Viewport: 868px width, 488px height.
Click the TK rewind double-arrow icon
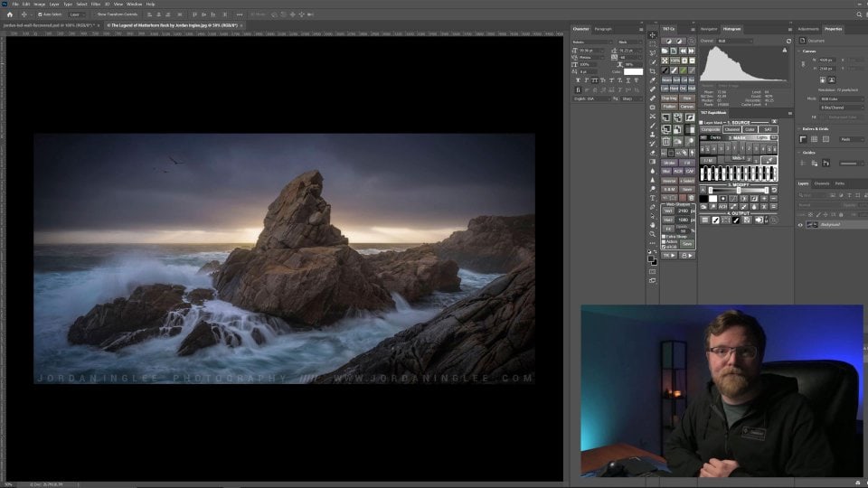tap(684, 51)
